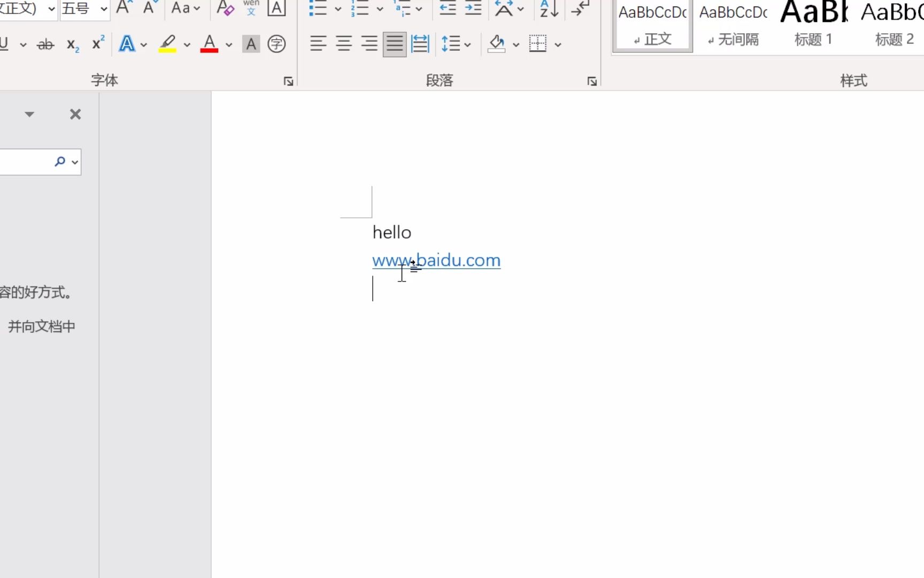Image resolution: width=924 pixels, height=578 pixels.
Task: Open the 字体 dialog launcher
Action: click(289, 81)
